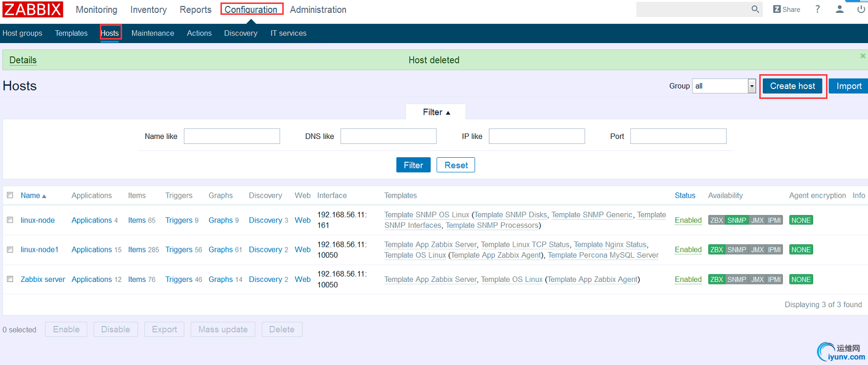Focus the Name like field
This screenshot has width=868, height=365.
click(232, 136)
